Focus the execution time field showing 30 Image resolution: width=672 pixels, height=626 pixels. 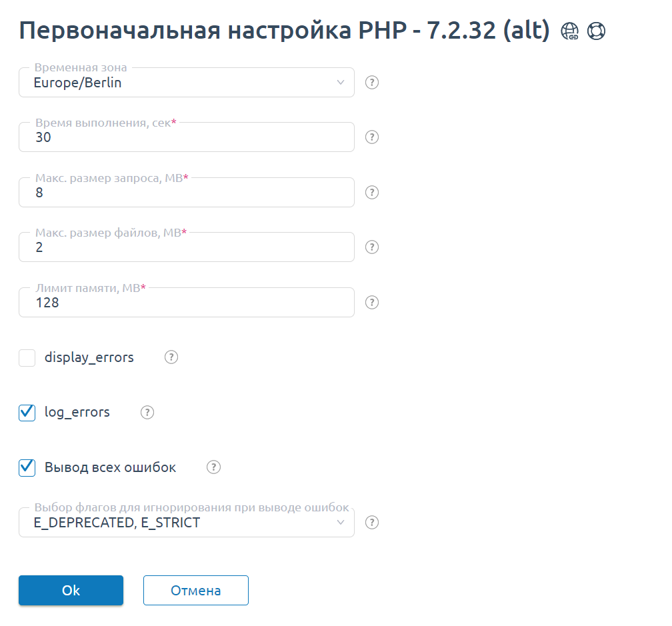(187, 137)
